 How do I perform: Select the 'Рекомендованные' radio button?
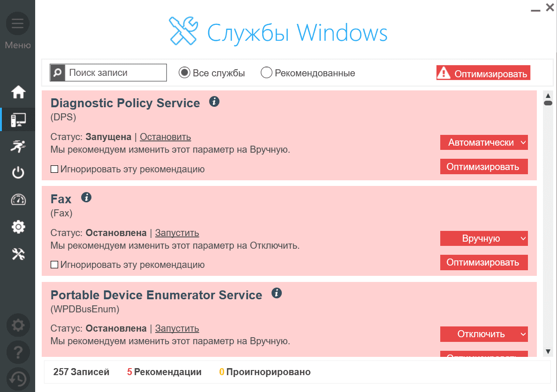266,73
